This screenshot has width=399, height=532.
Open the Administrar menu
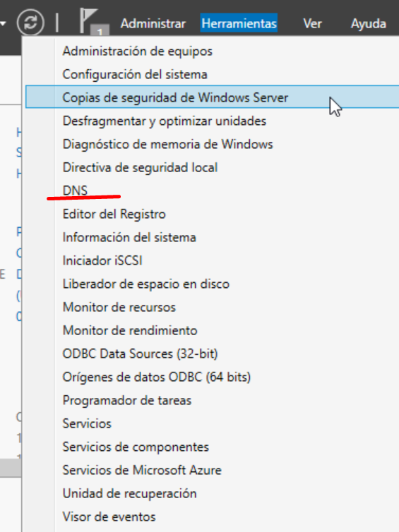(153, 23)
